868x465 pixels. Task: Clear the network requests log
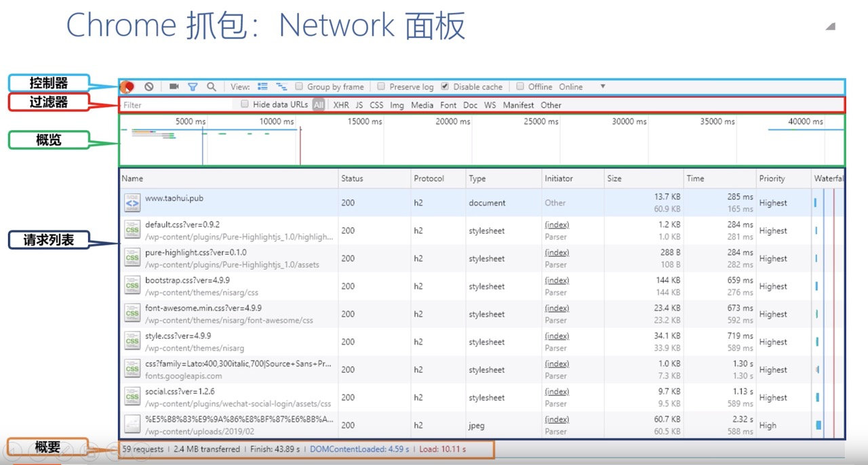coord(149,86)
